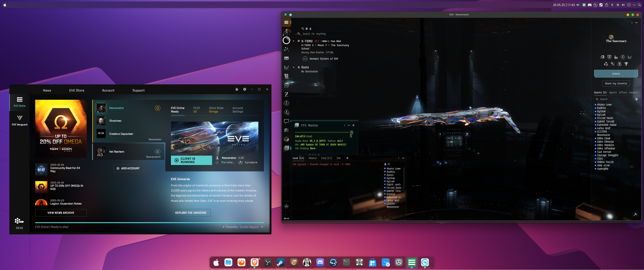Open the Support tab in the launcher
644x270 pixels.
[138, 90]
